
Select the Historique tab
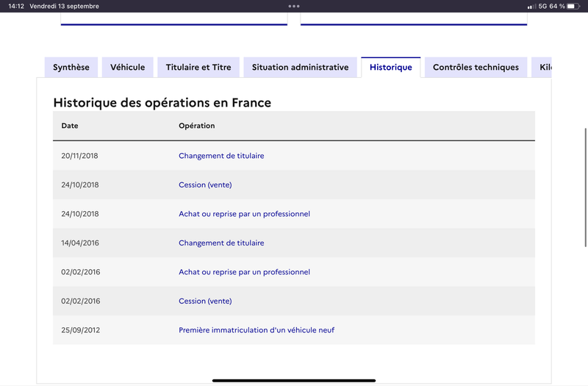(x=391, y=68)
